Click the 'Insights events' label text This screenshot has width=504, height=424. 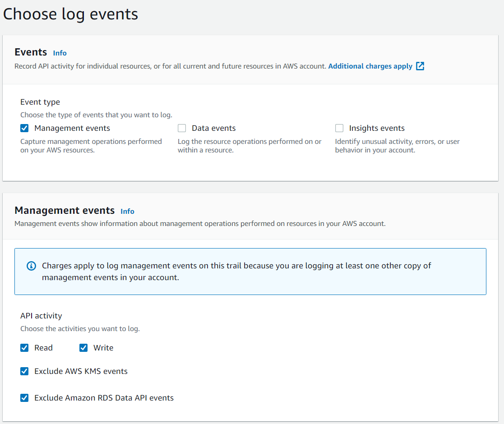tap(376, 128)
